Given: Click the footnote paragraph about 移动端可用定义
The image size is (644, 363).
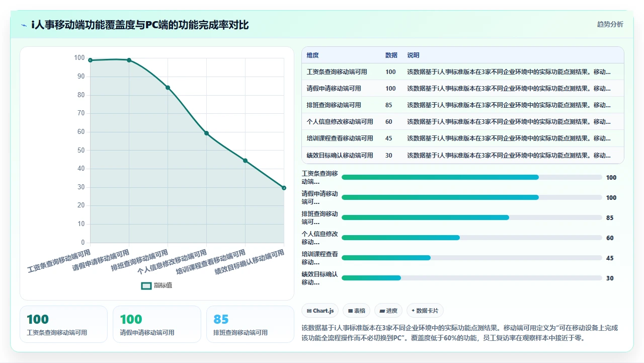Looking at the screenshot, I should pyautogui.click(x=460, y=333).
